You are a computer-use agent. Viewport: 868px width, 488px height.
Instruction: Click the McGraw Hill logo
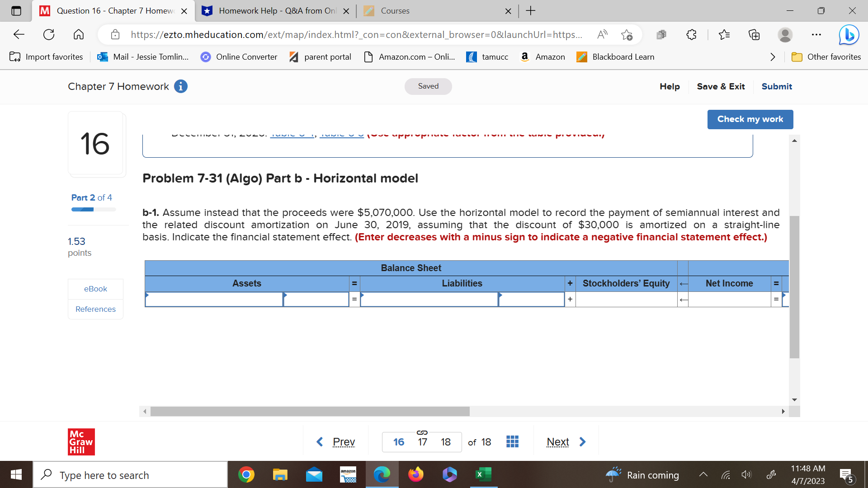pyautogui.click(x=81, y=441)
